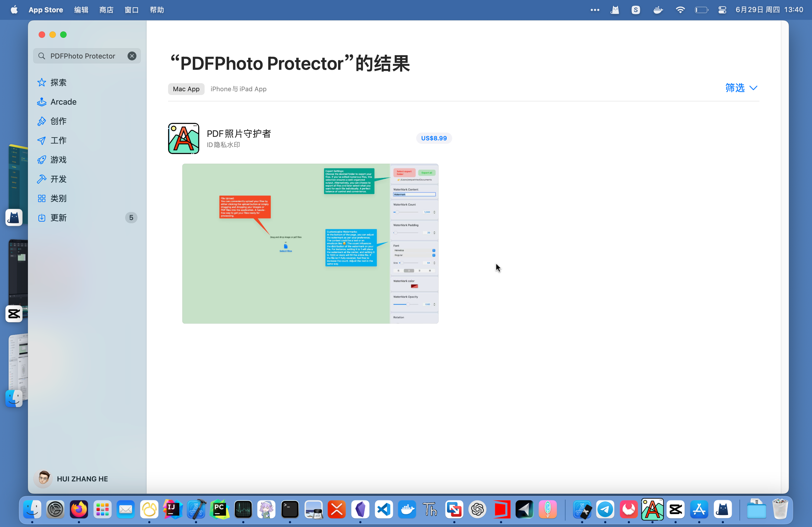Open HUI ZHANG HE account profile
The height and width of the screenshot is (527, 812).
[71, 479]
